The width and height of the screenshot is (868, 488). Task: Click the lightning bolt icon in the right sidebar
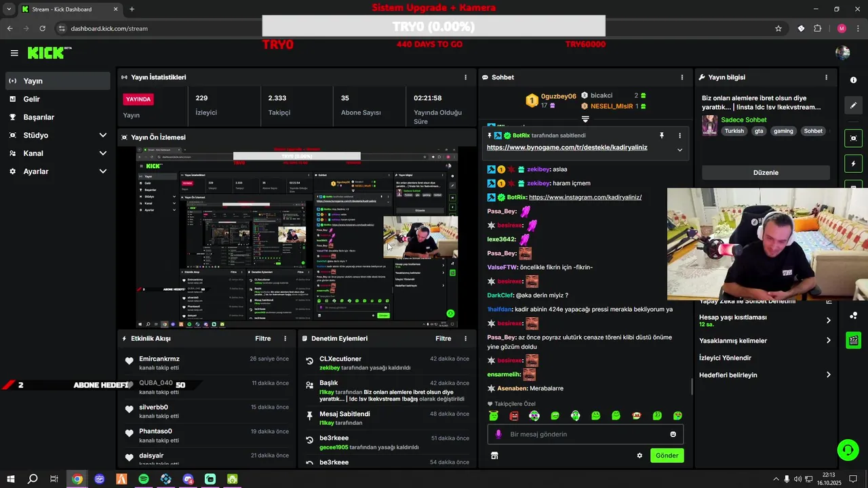(853, 164)
